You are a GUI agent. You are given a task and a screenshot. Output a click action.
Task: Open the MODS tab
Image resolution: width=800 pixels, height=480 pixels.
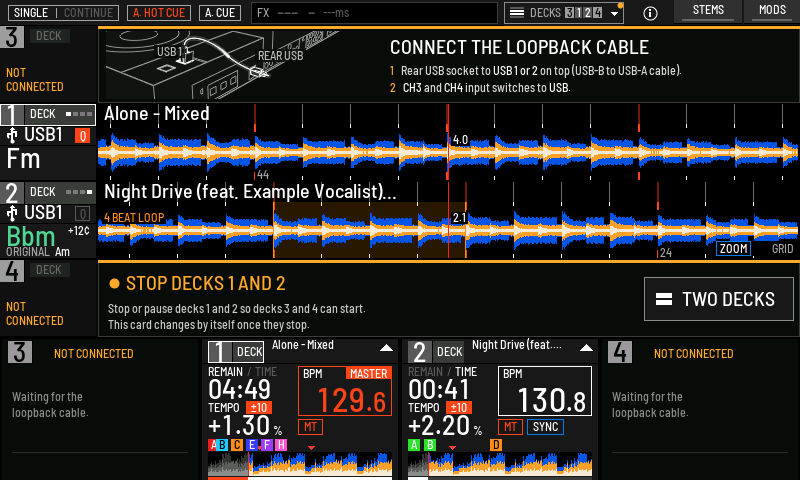coord(772,11)
